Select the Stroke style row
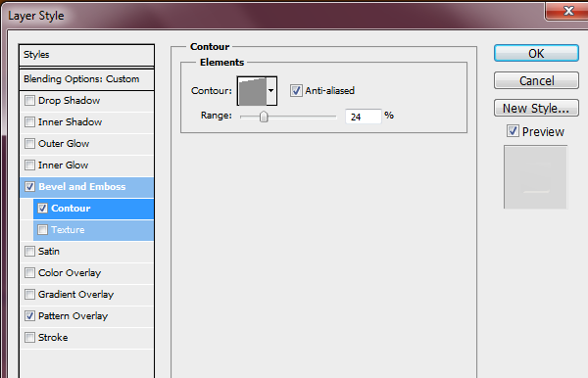Image resolution: width=588 pixels, height=378 pixels. (86, 338)
